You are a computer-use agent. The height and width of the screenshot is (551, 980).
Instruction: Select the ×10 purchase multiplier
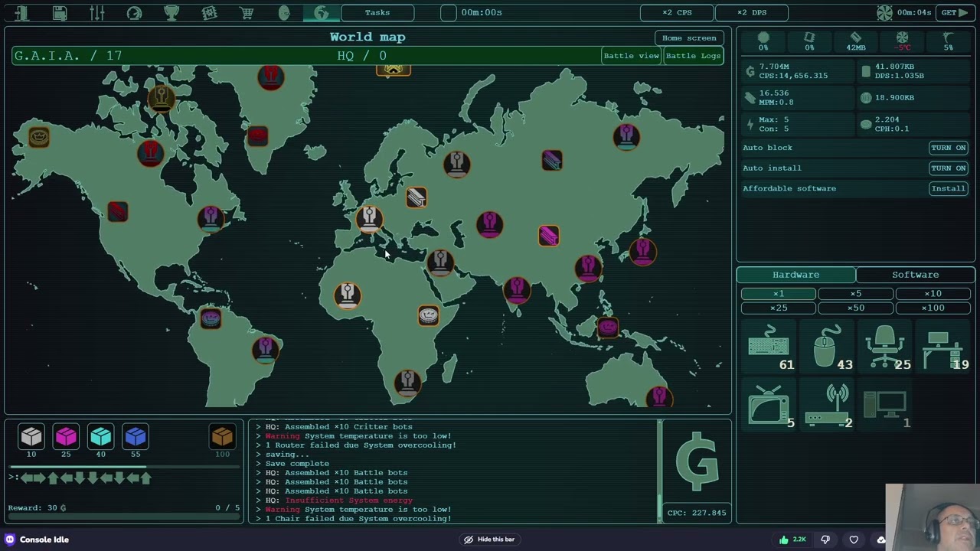[x=933, y=294]
